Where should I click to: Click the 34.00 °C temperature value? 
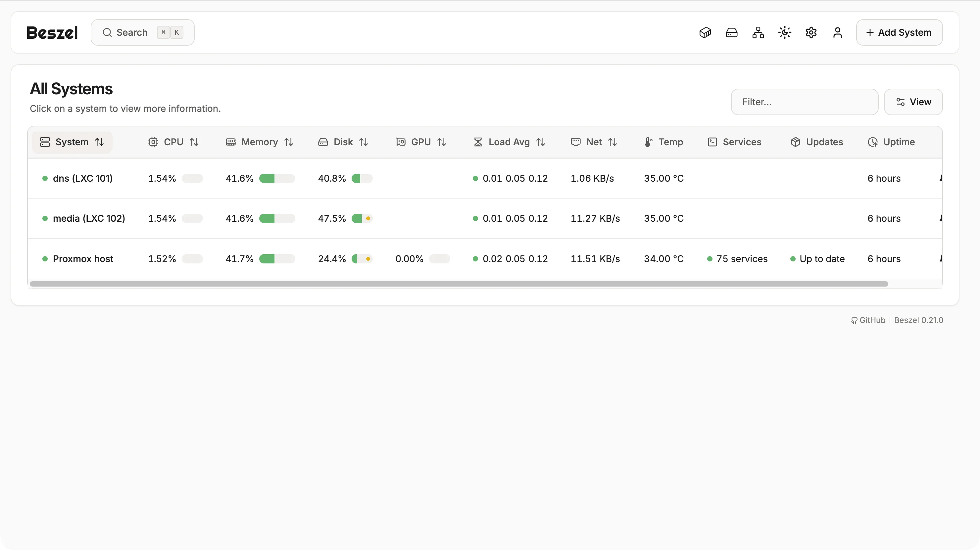(x=664, y=259)
